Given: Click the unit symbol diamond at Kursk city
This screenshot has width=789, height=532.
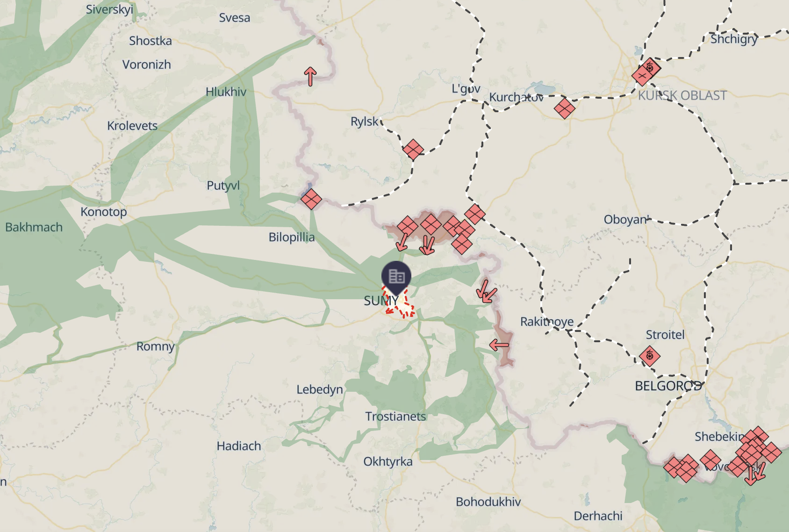Looking at the screenshot, I should pos(642,75).
